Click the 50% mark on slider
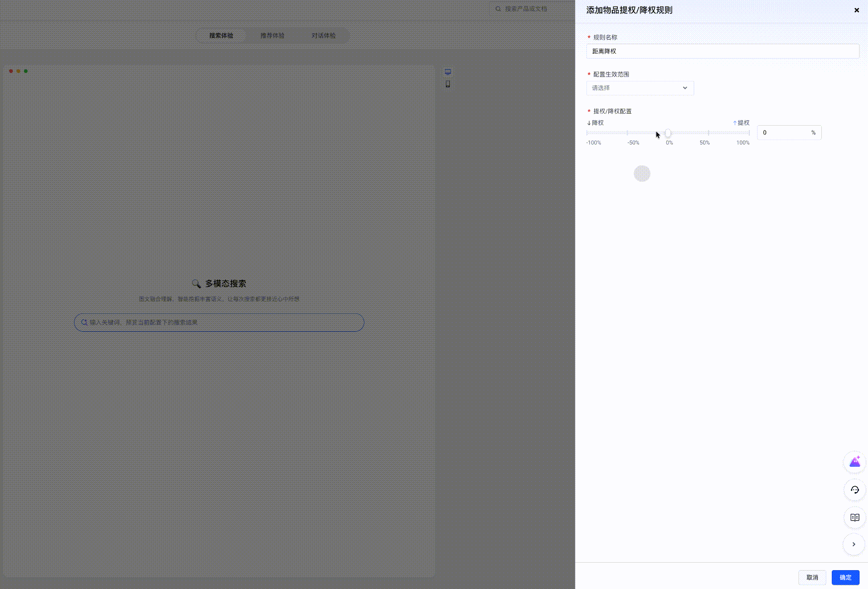The height and width of the screenshot is (589, 868). (x=709, y=133)
